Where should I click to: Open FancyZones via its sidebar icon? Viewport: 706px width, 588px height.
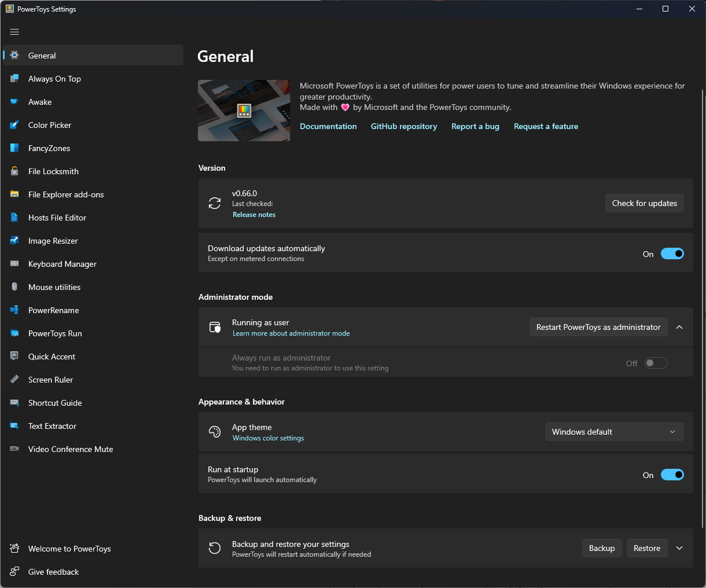point(14,148)
